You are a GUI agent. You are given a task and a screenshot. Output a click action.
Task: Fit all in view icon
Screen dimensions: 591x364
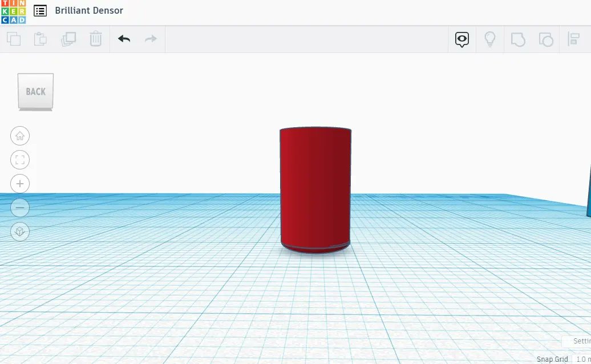pyautogui.click(x=20, y=160)
